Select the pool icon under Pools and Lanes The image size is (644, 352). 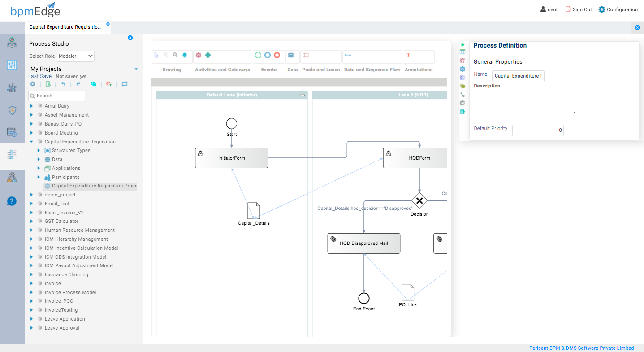click(x=306, y=55)
